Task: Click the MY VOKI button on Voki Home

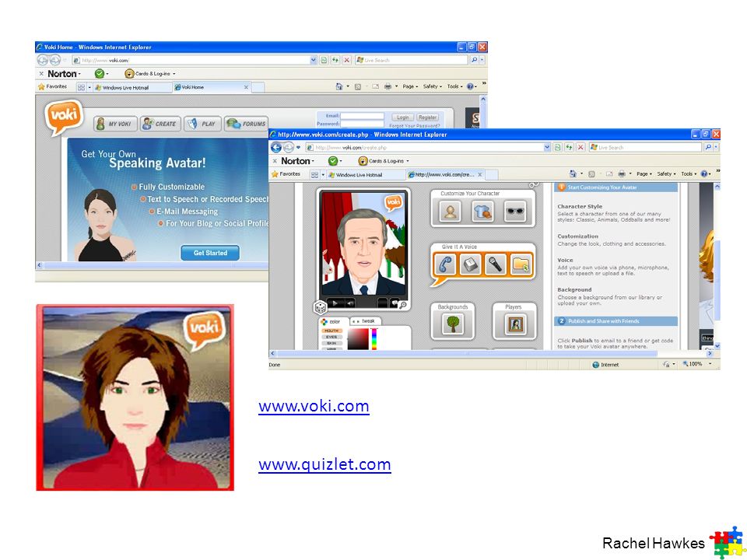Action: (x=115, y=124)
